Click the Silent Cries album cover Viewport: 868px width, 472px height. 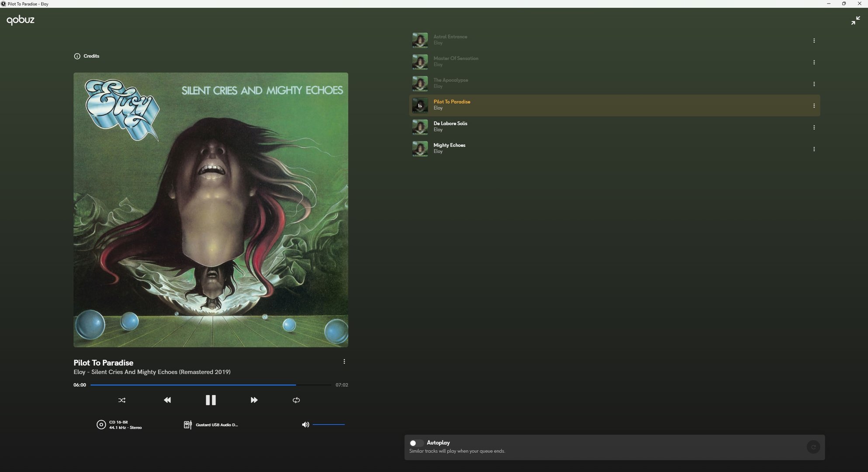click(211, 210)
